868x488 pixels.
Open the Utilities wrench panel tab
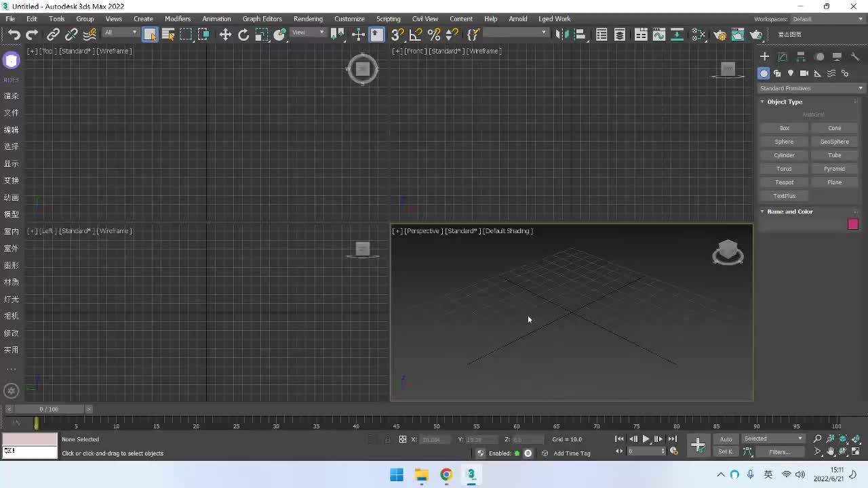tap(855, 57)
